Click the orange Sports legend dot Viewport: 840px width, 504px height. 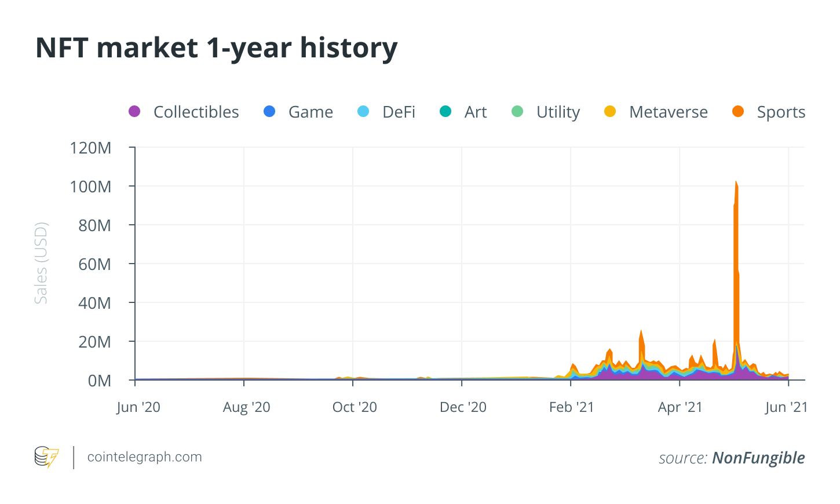tap(738, 111)
